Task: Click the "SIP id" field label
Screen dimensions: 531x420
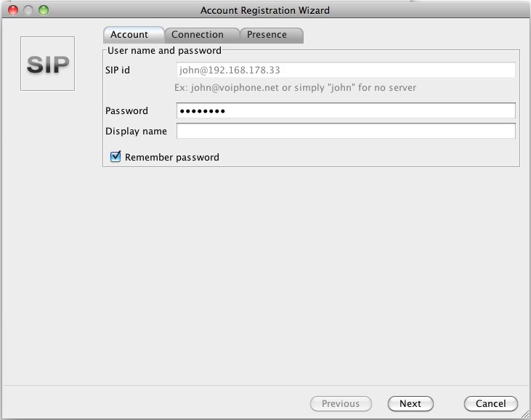Action: pyautogui.click(x=118, y=70)
